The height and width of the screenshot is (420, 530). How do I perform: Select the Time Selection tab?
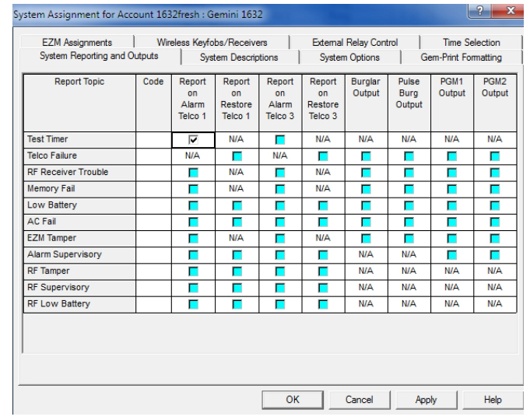point(471,43)
